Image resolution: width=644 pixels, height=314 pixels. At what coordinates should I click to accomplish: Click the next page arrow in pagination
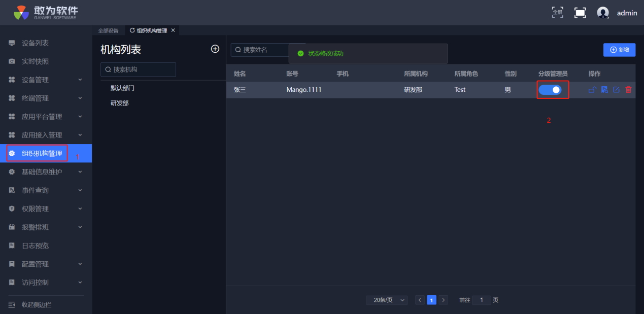pos(444,300)
